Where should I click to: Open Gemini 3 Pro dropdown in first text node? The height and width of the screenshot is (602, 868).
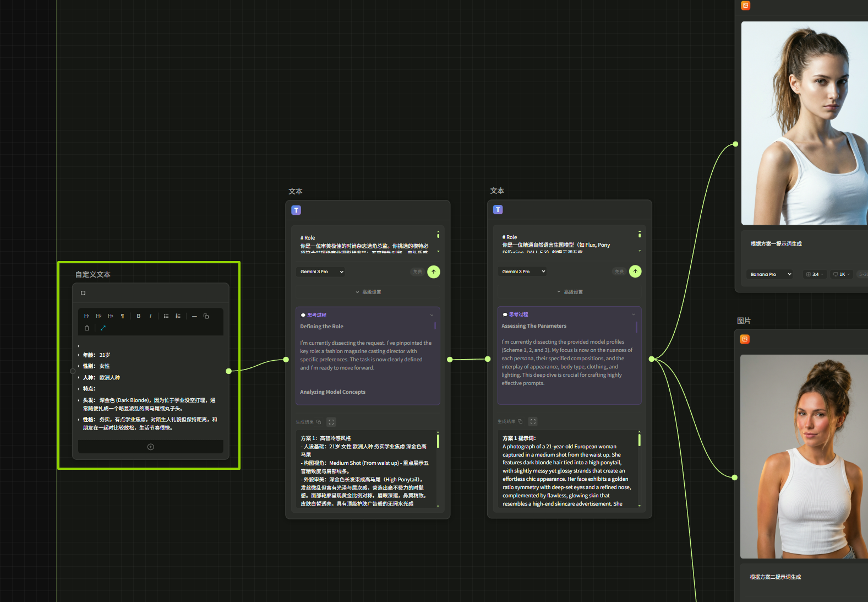point(322,272)
